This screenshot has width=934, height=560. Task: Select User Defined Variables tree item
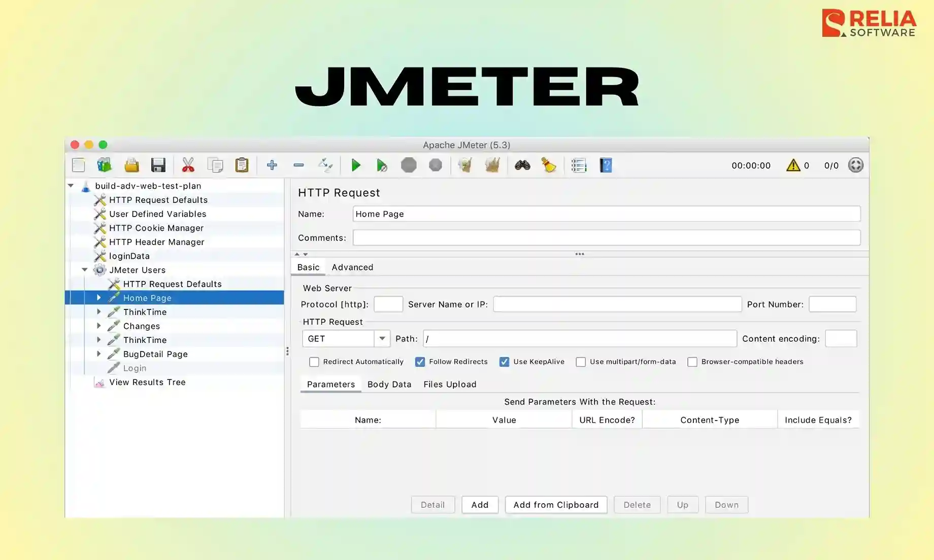pos(158,214)
